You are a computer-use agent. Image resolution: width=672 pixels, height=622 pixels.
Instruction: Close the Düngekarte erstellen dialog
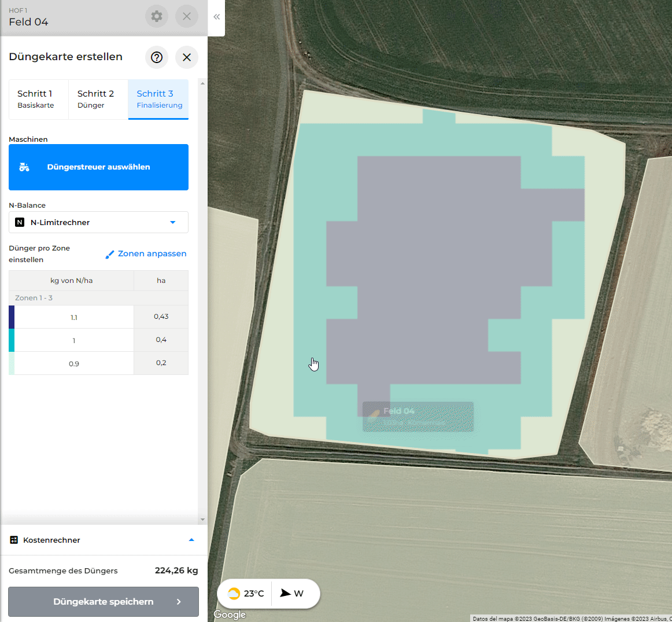[x=186, y=57]
